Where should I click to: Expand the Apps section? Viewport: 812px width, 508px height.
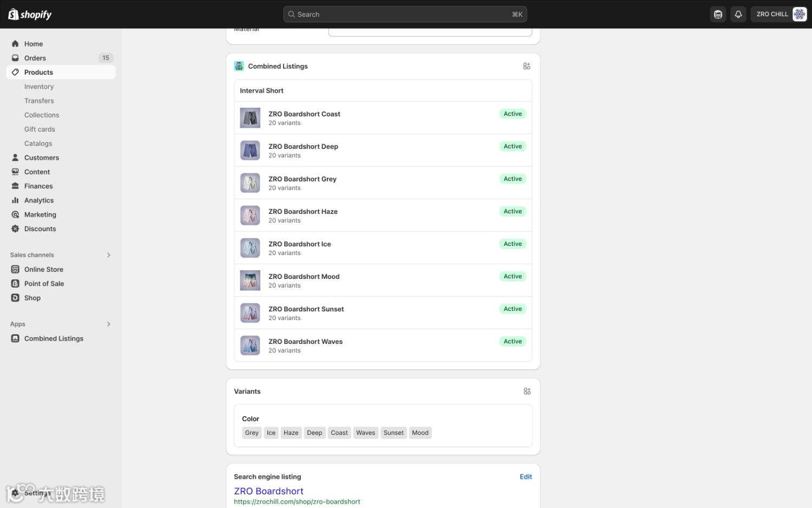click(x=109, y=324)
